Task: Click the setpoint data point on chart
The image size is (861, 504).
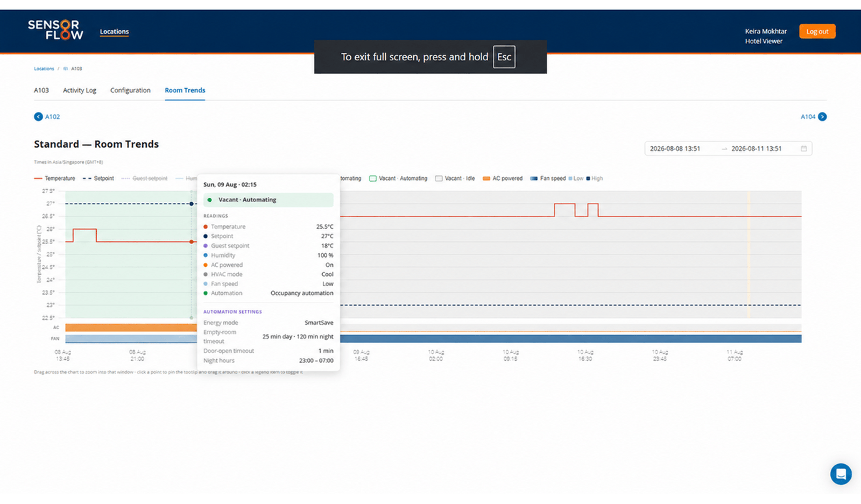Action: (x=191, y=204)
